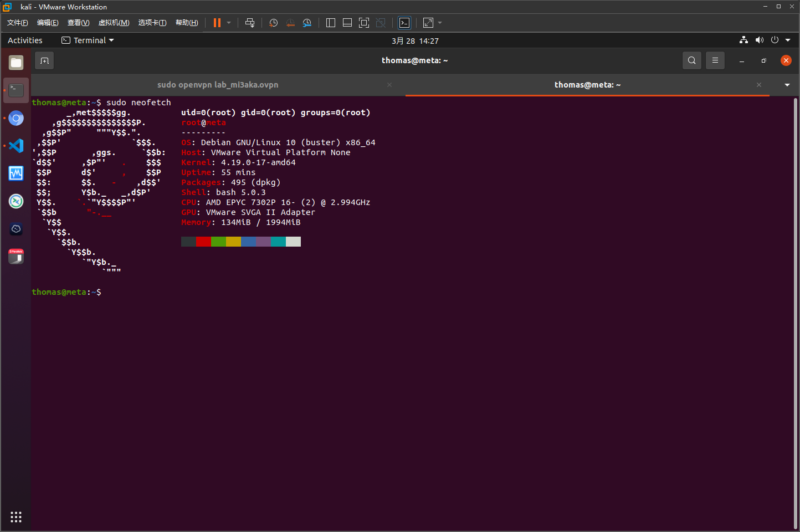Click the "root@meta" heading in neofetch output
This screenshot has height=532, width=800.
tap(203, 122)
